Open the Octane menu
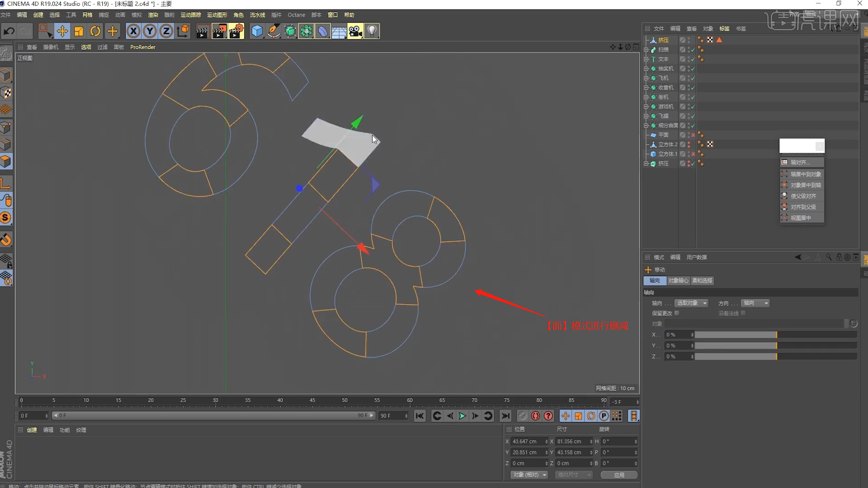 pos(296,15)
